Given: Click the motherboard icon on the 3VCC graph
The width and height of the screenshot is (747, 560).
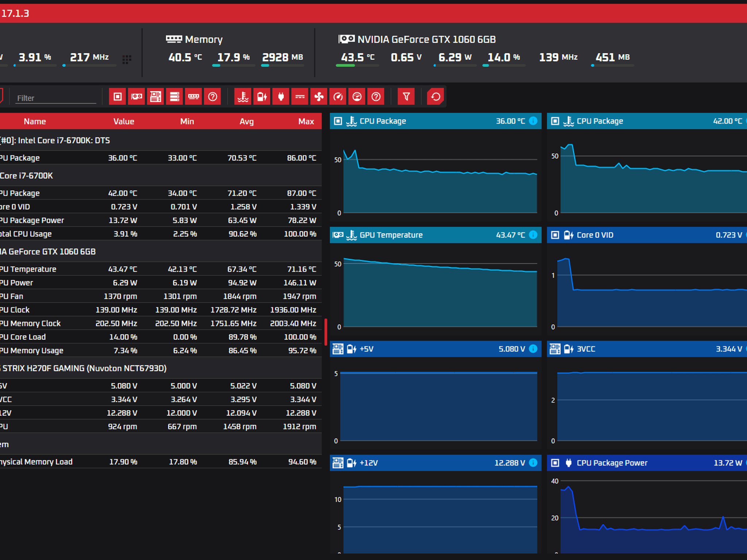Looking at the screenshot, I should pyautogui.click(x=555, y=349).
